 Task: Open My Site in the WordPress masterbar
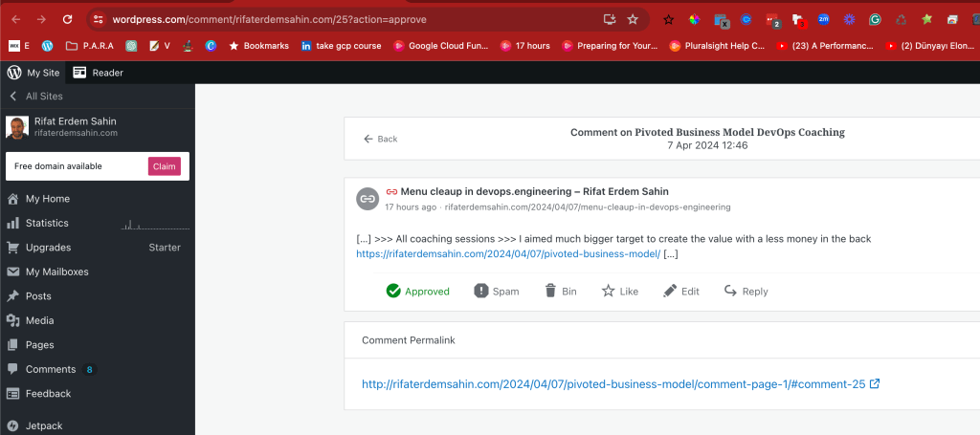33,73
